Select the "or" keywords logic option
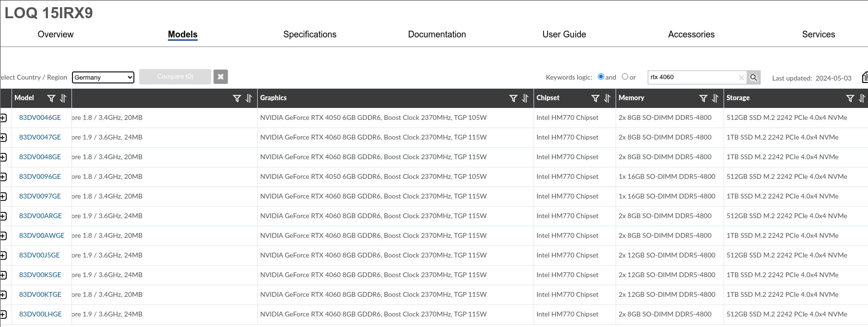The width and height of the screenshot is (868, 327). pos(625,77)
